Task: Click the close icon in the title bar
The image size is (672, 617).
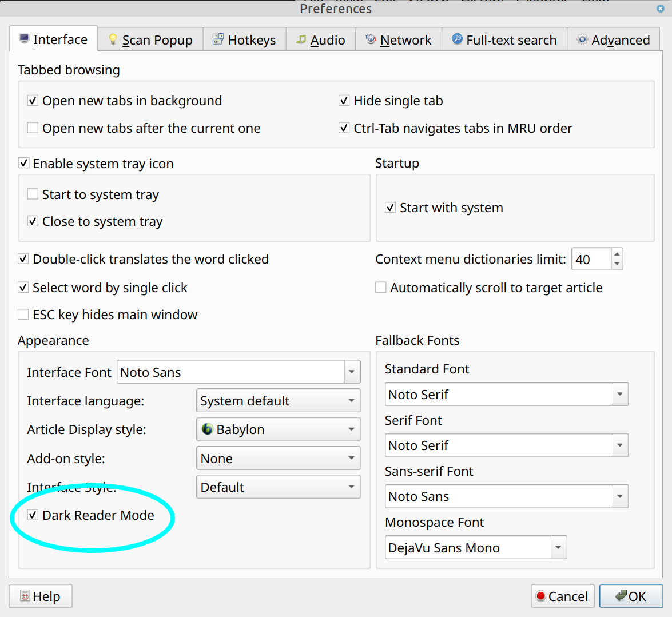Action: tap(661, 9)
